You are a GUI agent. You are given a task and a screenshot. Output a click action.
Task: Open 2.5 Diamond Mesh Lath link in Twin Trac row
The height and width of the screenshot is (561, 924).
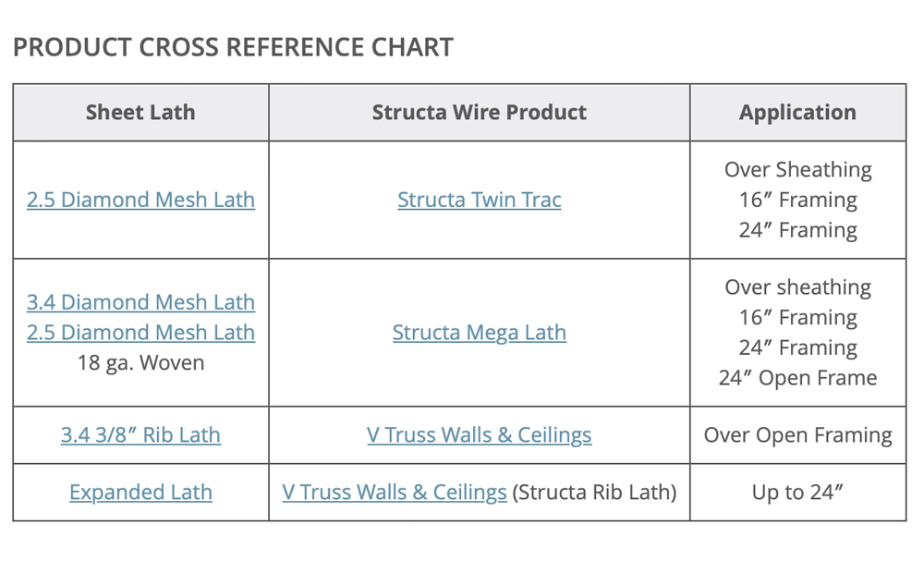(140, 200)
